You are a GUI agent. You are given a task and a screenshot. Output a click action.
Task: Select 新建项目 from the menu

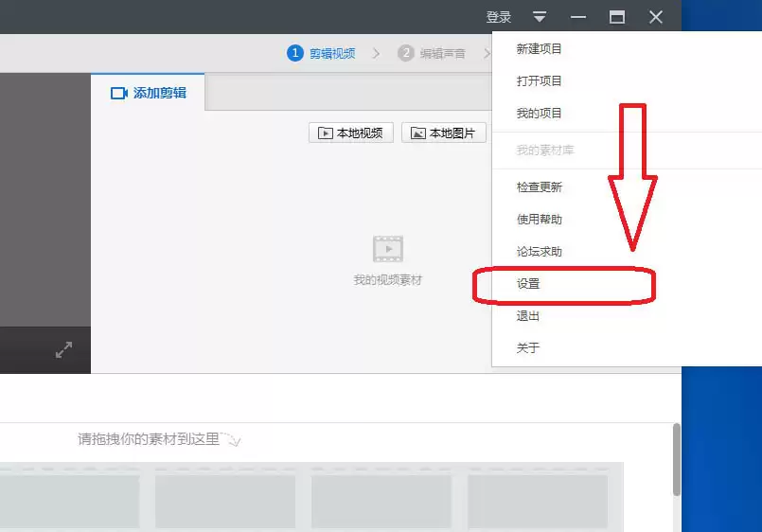539,48
